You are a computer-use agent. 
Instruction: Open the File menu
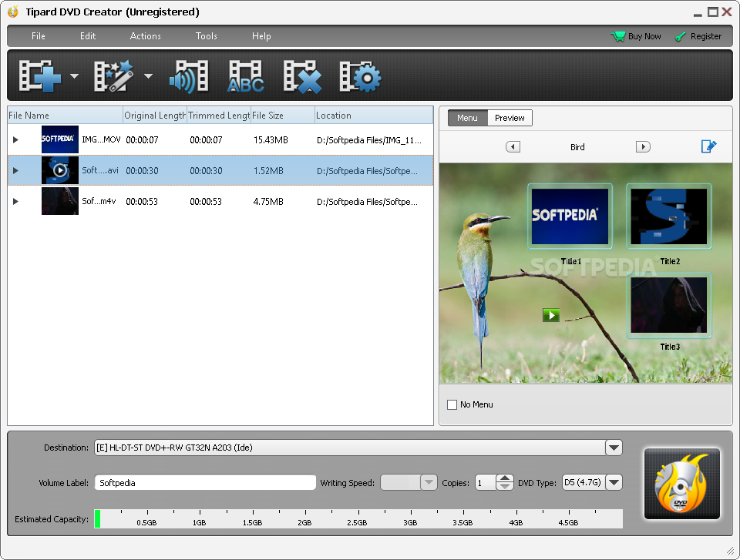click(x=39, y=36)
